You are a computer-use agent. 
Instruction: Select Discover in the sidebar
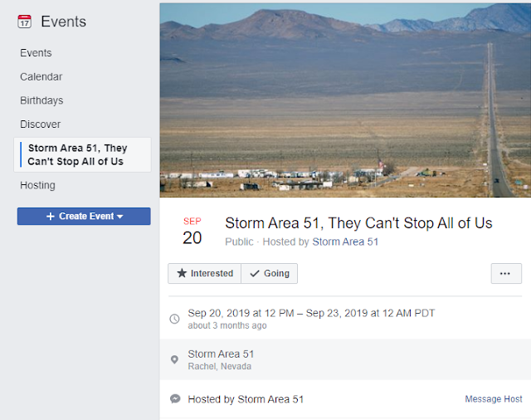[x=41, y=125]
